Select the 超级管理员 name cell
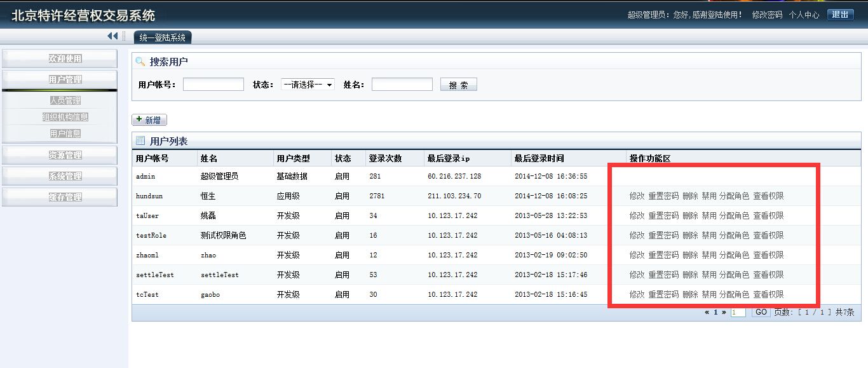This screenshot has width=868, height=368. click(219, 176)
